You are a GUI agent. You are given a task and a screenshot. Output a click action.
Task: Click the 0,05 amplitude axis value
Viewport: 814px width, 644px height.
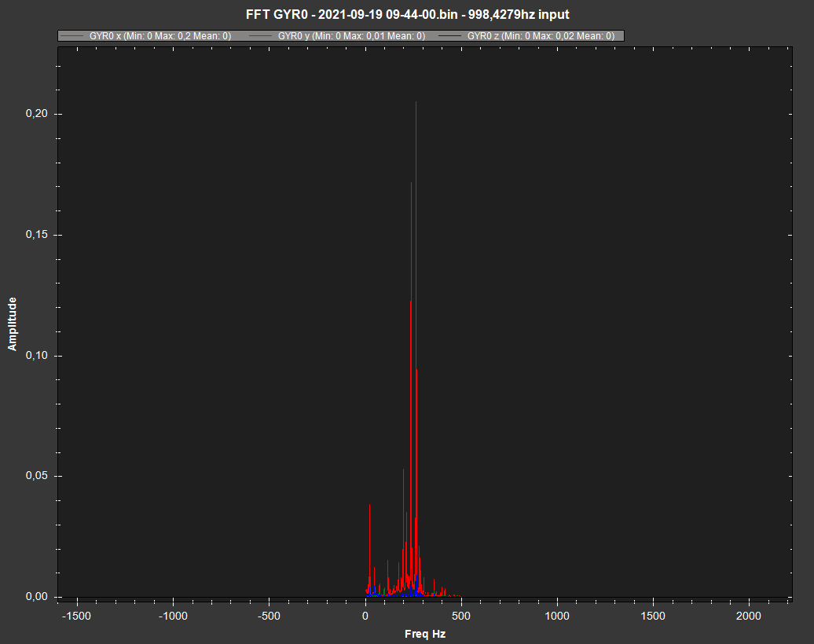pyautogui.click(x=37, y=476)
